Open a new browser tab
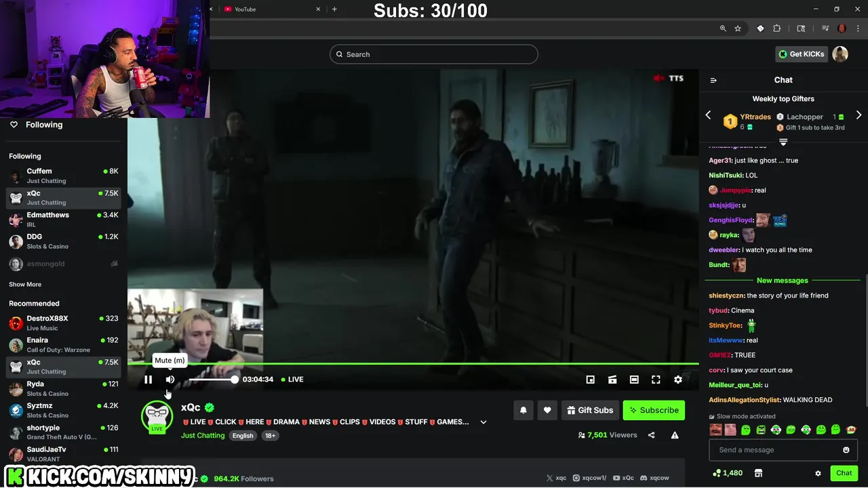Viewport: 868px width, 488px height. [334, 9]
